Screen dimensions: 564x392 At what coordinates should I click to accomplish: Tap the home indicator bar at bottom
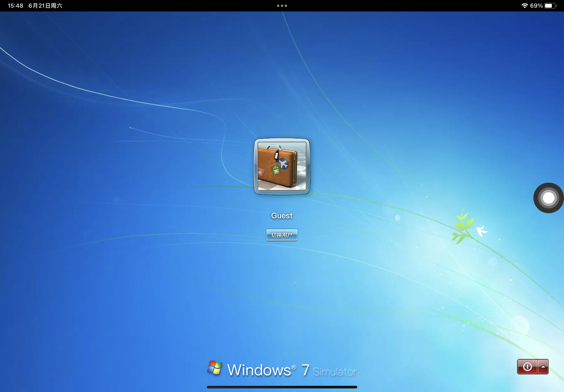(x=282, y=387)
